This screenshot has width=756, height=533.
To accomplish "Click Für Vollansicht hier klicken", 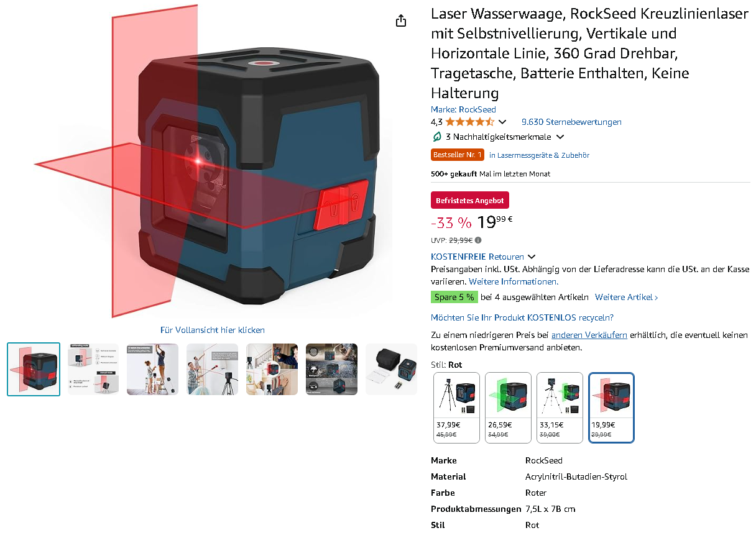I will pos(213,330).
